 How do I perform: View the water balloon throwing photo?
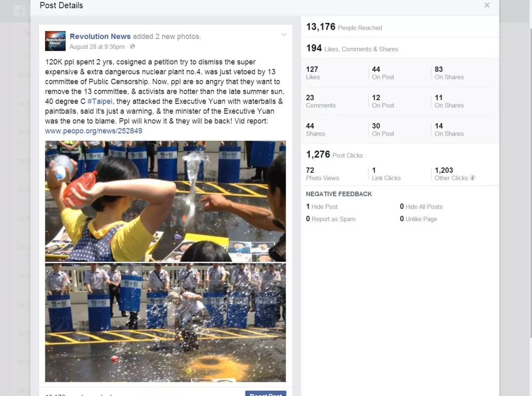[x=165, y=201]
